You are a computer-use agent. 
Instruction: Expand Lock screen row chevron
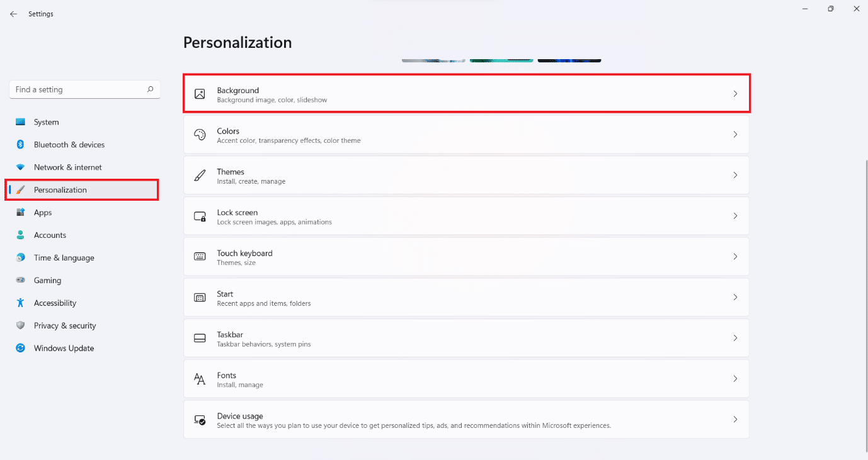(x=735, y=216)
